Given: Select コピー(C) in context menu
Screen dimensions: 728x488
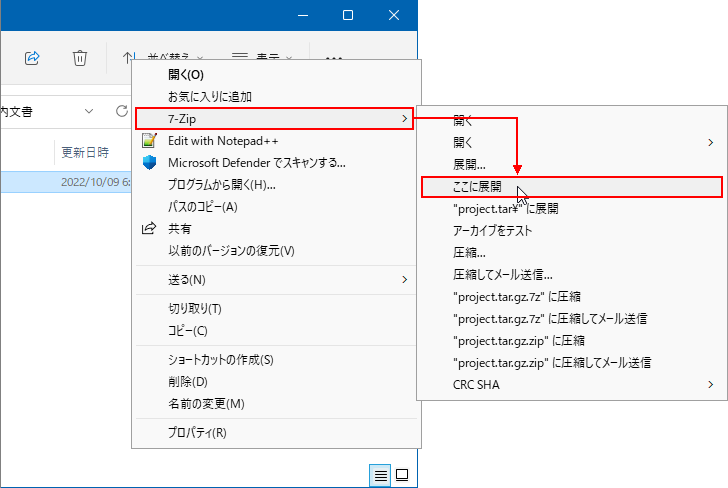Looking at the screenshot, I should (277, 331).
